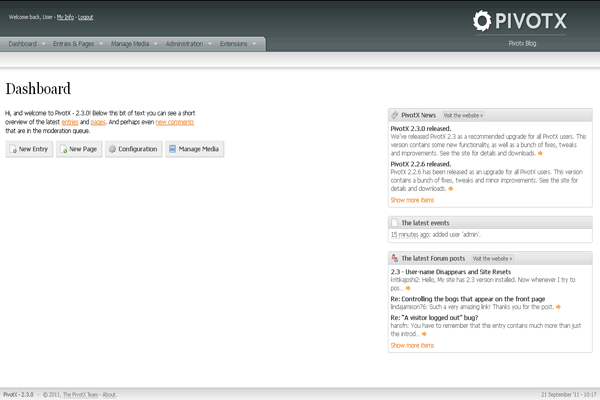Click the latest Forum posts people icon
This screenshot has width=600, height=400.
(x=395, y=258)
